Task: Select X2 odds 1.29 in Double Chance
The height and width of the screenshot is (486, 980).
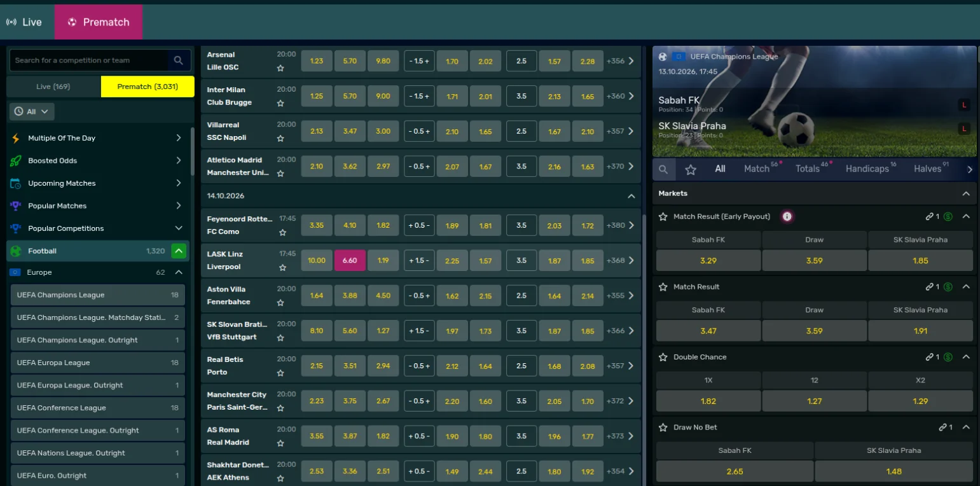Action: 920,401
